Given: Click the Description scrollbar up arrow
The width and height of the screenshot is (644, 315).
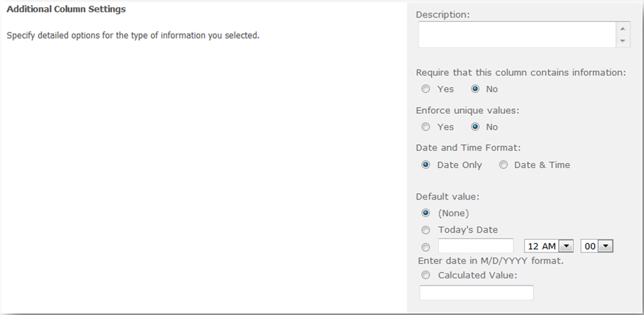Looking at the screenshot, I should click(x=623, y=28).
